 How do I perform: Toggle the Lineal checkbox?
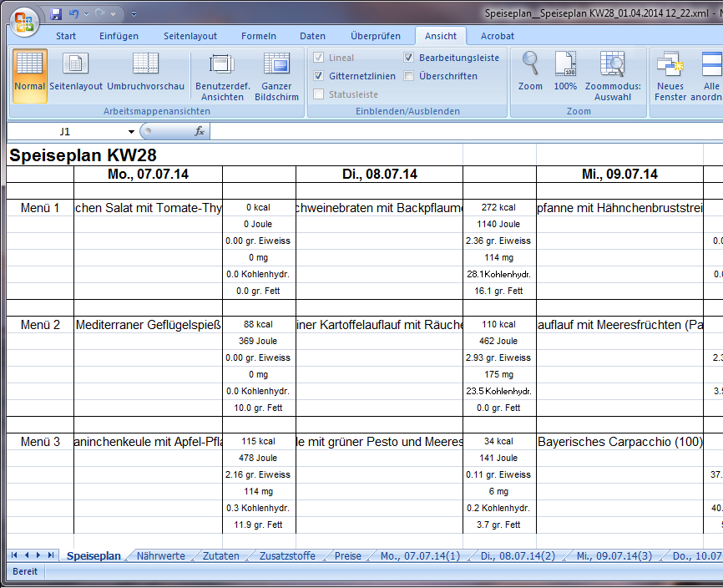(318, 57)
